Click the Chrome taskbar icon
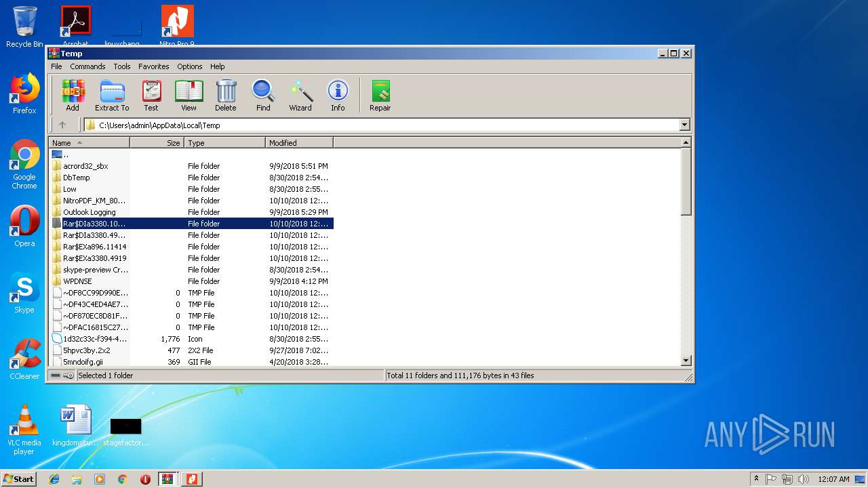This screenshot has height=488, width=868. (x=122, y=479)
